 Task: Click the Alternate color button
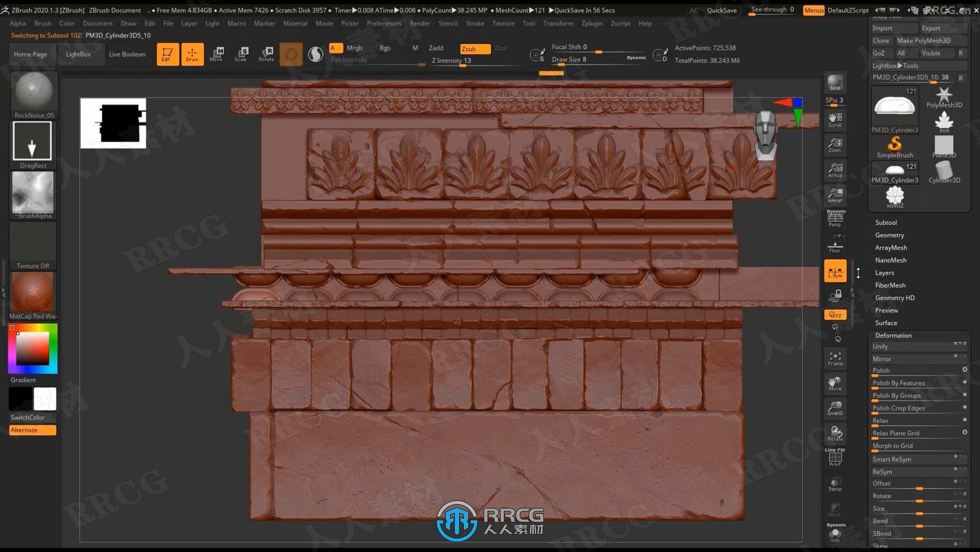click(33, 430)
